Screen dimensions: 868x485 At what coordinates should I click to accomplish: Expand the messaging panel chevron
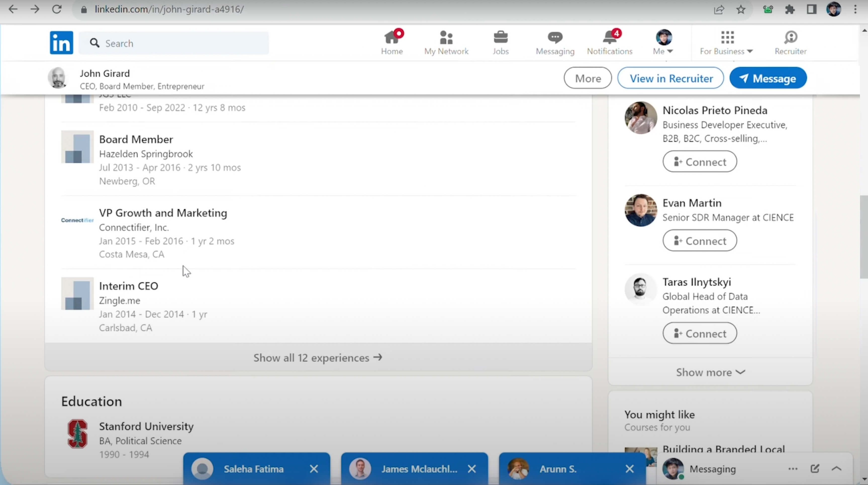click(836, 468)
